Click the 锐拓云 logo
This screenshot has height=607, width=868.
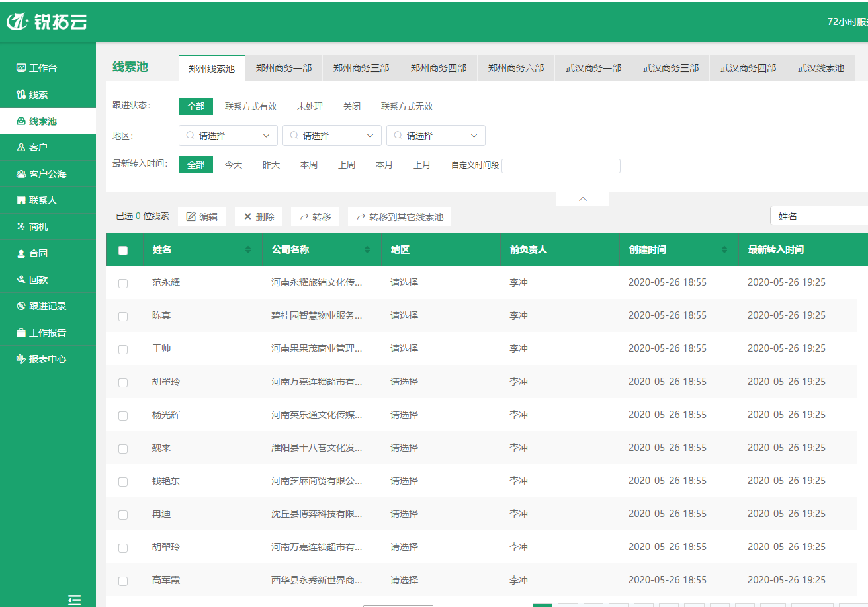pyautogui.click(x=46, y=22)
